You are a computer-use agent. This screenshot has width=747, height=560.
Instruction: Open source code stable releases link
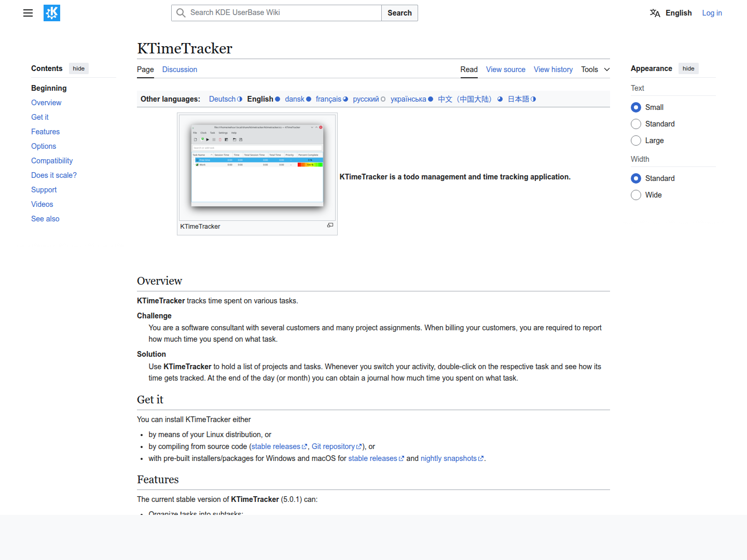(x=276, y=446)
